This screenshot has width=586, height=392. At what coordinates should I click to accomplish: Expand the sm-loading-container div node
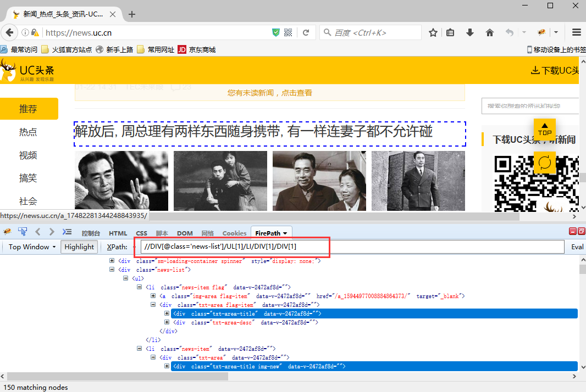click(113, 261)
